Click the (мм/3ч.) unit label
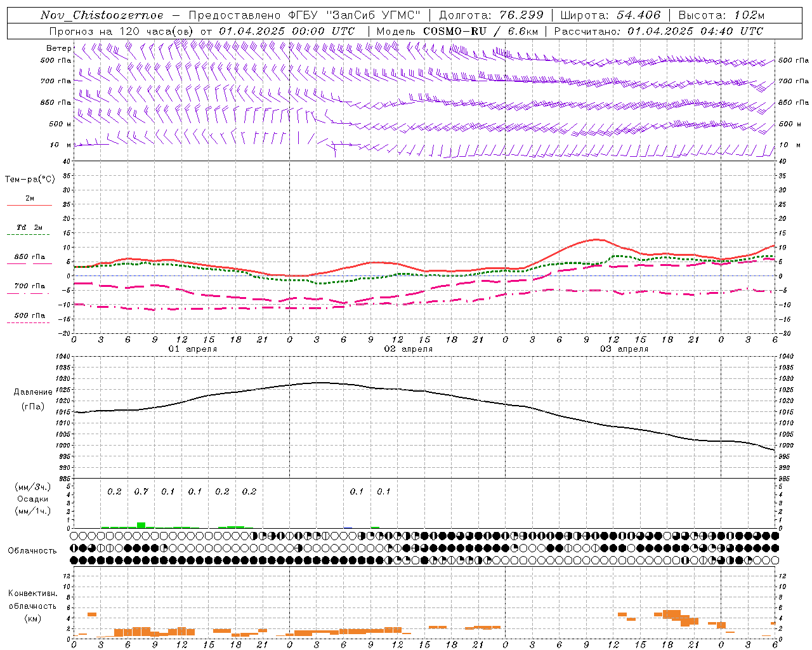The height and width of the screenshot is (650, 812). (x=32, y=487)
